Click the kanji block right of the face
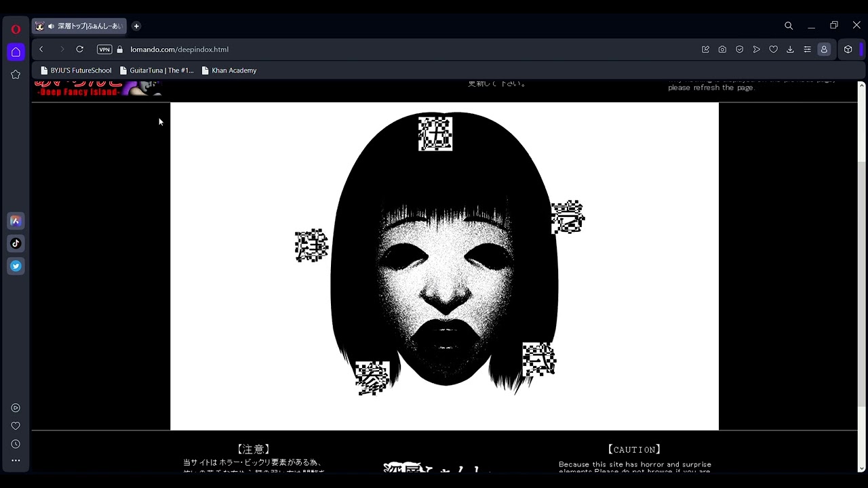The height and width of the screenshot is (488, 868). coord(568,217)
